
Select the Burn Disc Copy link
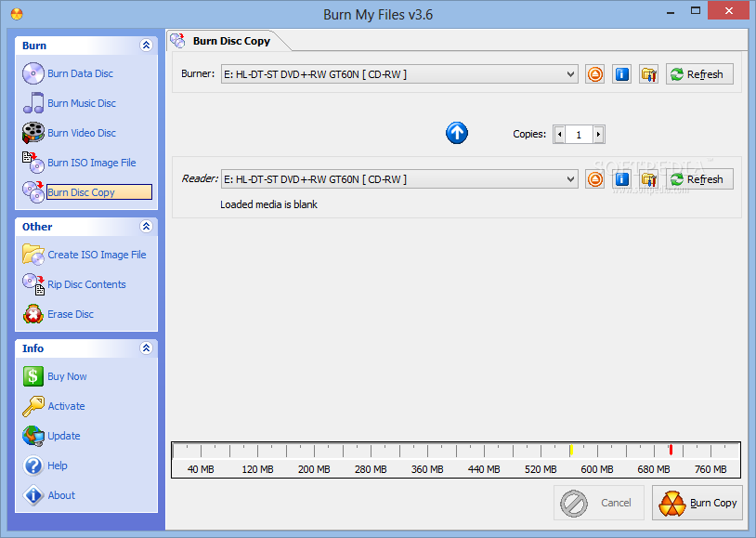pyautogui.click(x=98, y=192)
